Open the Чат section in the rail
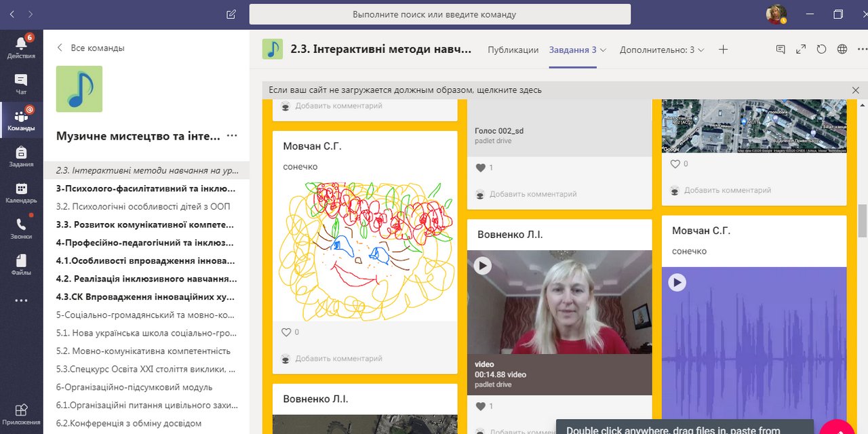The width and height of the screenshot is (868, 434). click(21, 83)
